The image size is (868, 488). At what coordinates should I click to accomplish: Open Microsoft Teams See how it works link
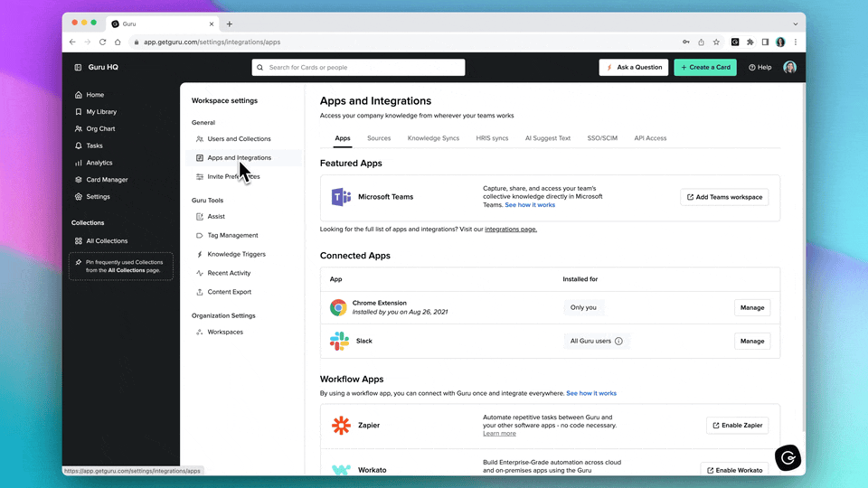[530, 205]
